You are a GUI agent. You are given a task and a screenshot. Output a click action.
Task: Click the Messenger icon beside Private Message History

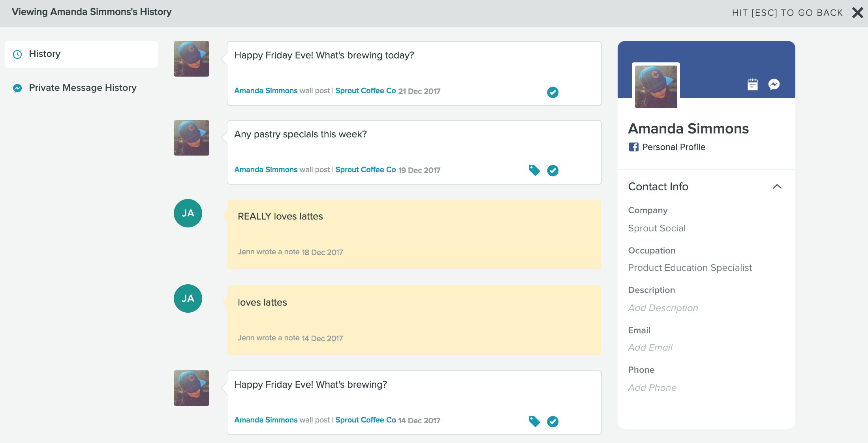(17, 88)
